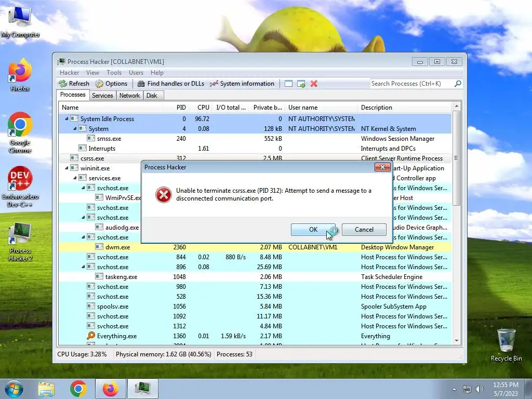The height and width of the screenshot is (399, 532).
Task: Open the Recycle Bin desktop icon
Action: tap(506, 345)
